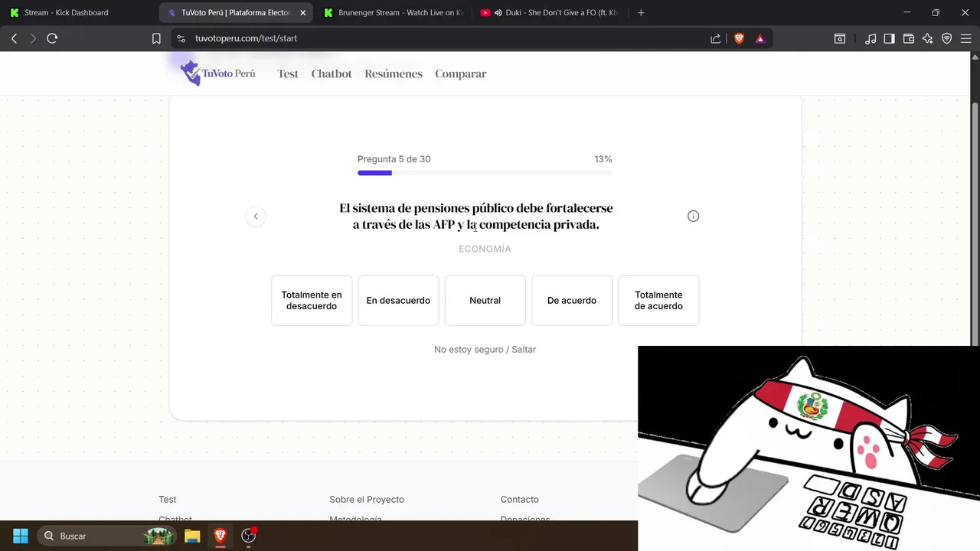Click the search highlight image in the taskbar

[x=160, y=536]
